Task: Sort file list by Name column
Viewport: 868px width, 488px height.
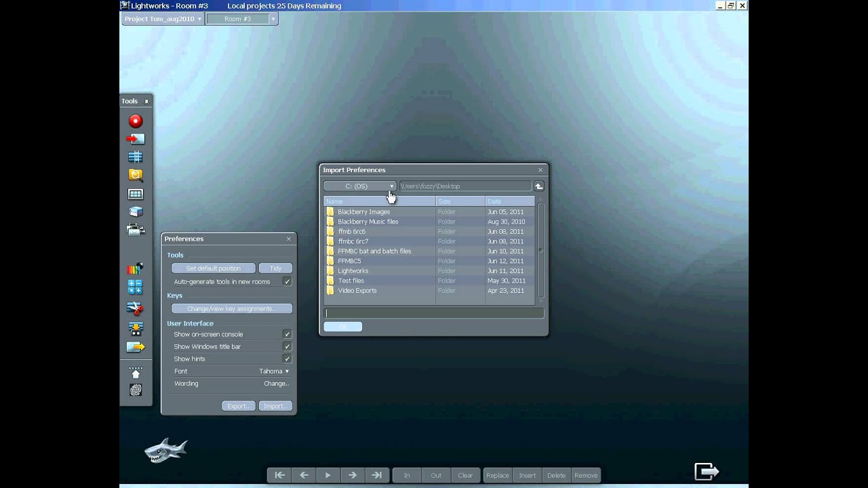Action: tap(380, 201)
